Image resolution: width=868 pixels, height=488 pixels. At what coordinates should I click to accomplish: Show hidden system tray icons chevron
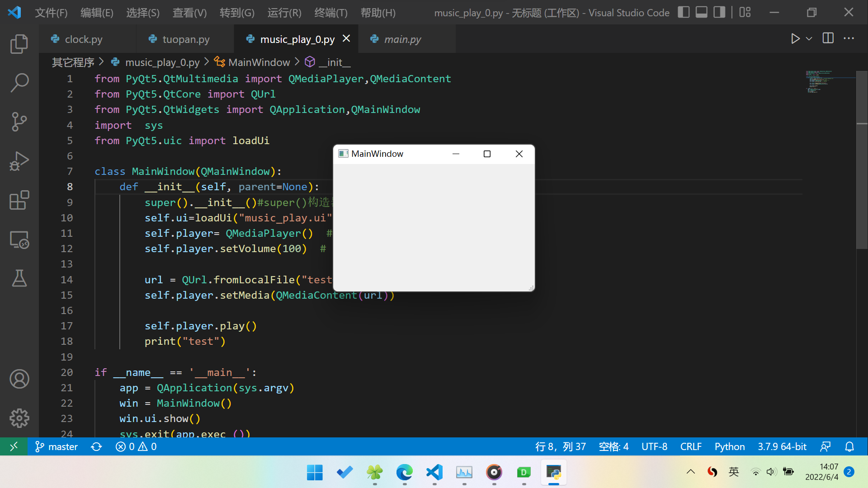click(690, 472)
